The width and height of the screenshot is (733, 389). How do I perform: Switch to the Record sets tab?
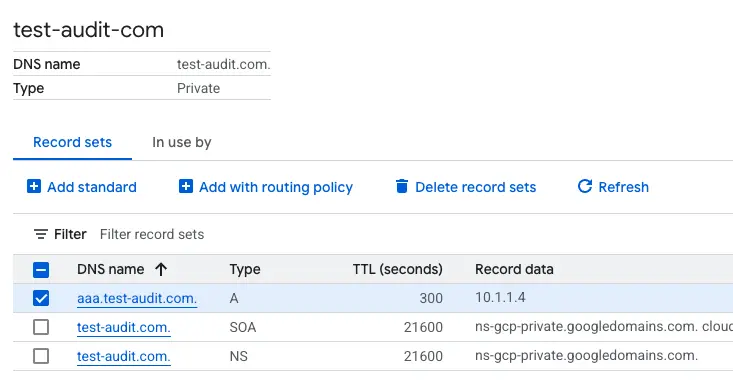[x=72, y=142]
